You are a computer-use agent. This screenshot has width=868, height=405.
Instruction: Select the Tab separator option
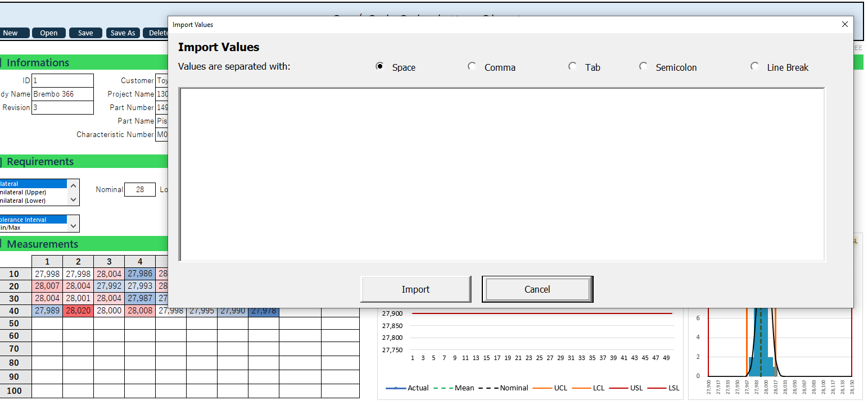572,66
